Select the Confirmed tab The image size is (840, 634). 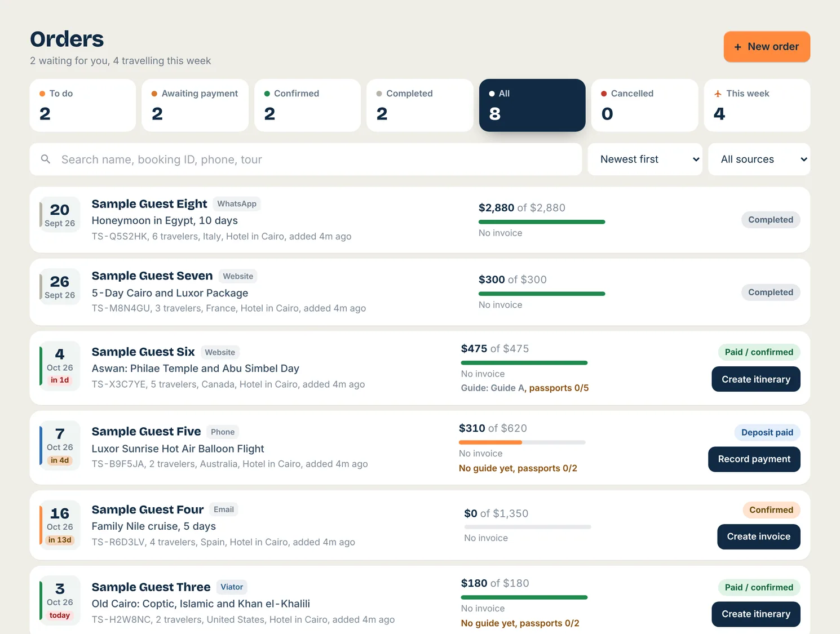[x=307, y=105]
